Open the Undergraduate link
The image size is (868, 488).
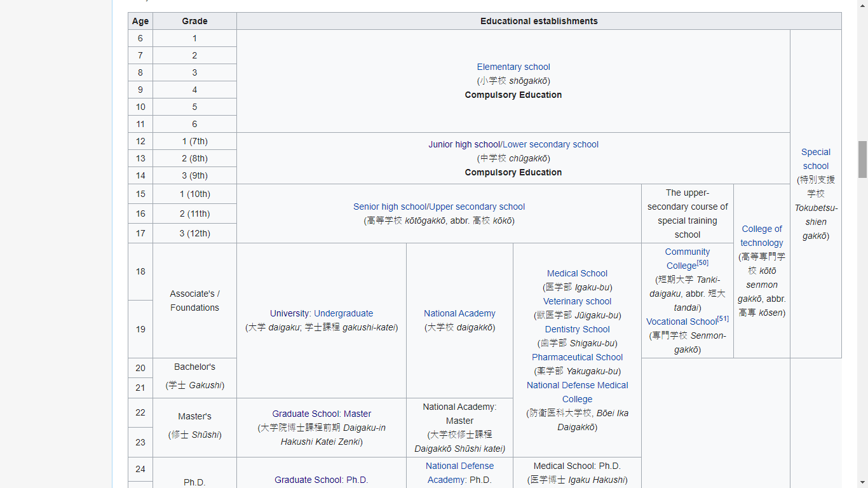[343, 313]
